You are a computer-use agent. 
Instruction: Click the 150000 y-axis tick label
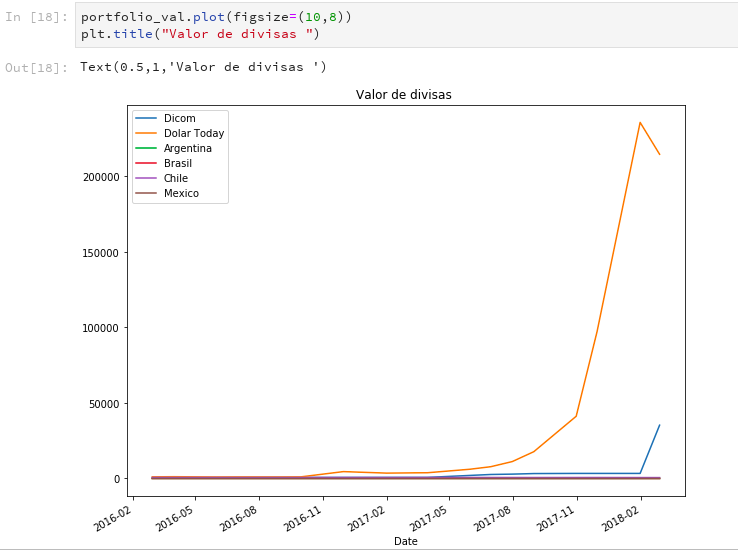tap(101, 253)
